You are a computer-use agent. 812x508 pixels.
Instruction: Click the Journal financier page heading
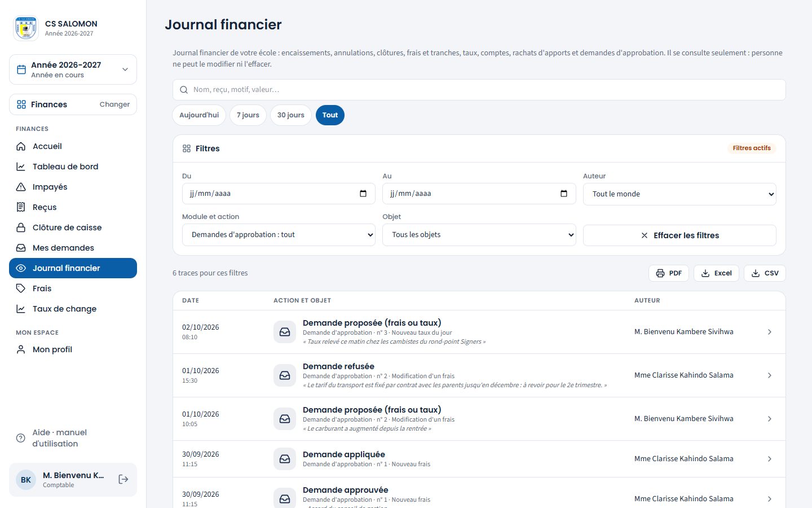pyautogui.click(x=223, y=25)
